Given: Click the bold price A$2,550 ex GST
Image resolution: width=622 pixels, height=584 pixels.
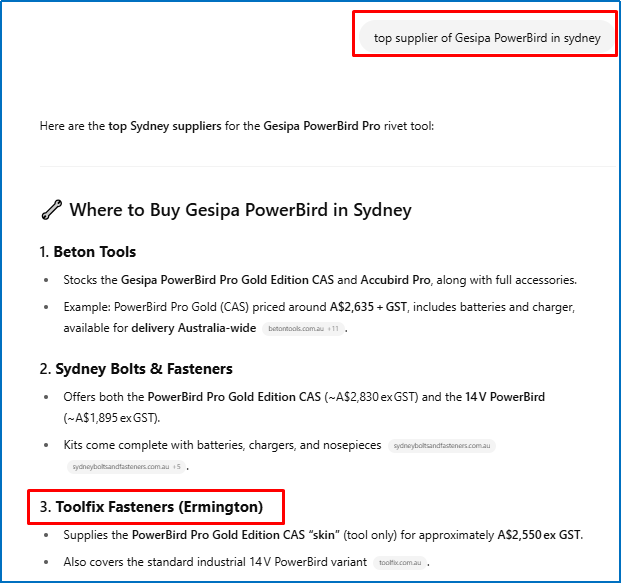Looking at the screenshot, I should (x=540, y=535).
